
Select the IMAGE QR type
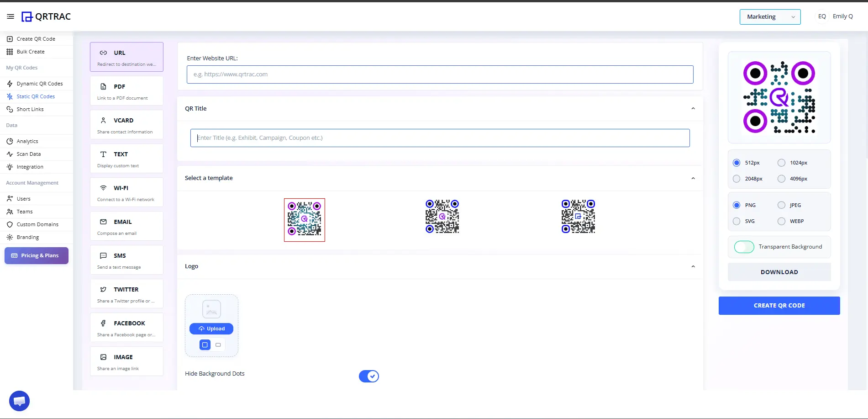click(x=126, y=361)
